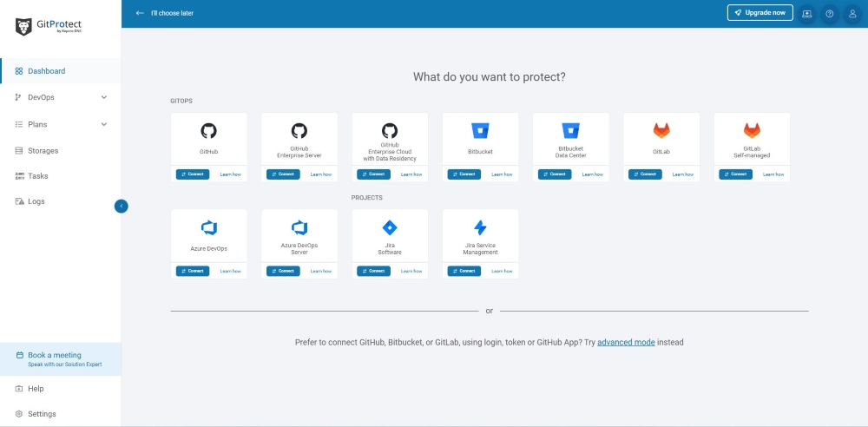
Task: Connect Jira Service Management
Action: [464, 271]
